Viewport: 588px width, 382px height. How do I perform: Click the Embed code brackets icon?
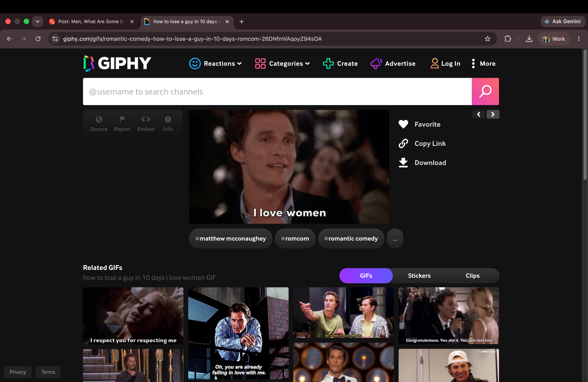tap(146, 119)
